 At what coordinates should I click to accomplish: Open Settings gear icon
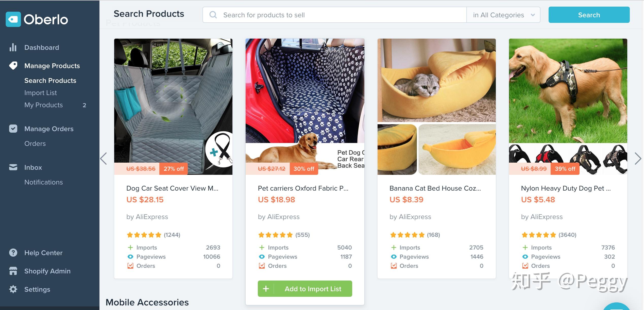pyautogui.click(x=13, y=289)
